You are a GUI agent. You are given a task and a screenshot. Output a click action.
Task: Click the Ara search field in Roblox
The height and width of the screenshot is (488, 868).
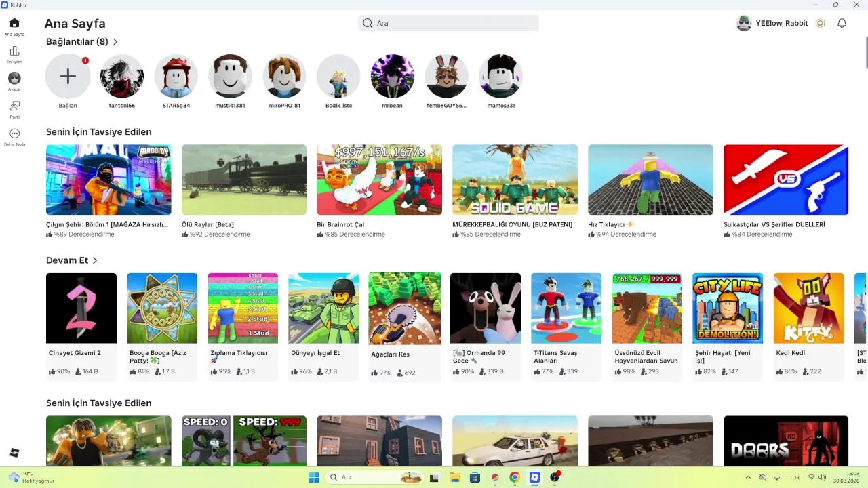pyautogui.click(x=448, y=23)
